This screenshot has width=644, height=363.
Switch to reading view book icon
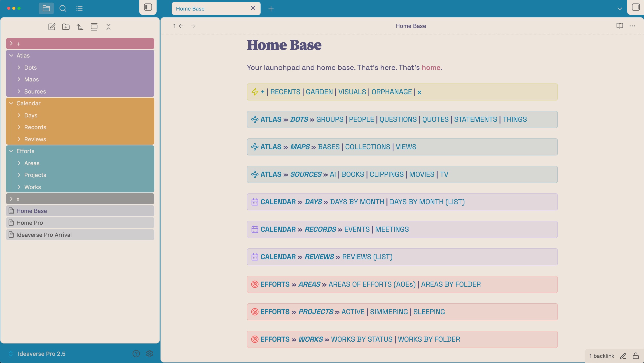[x=620, y=26]
